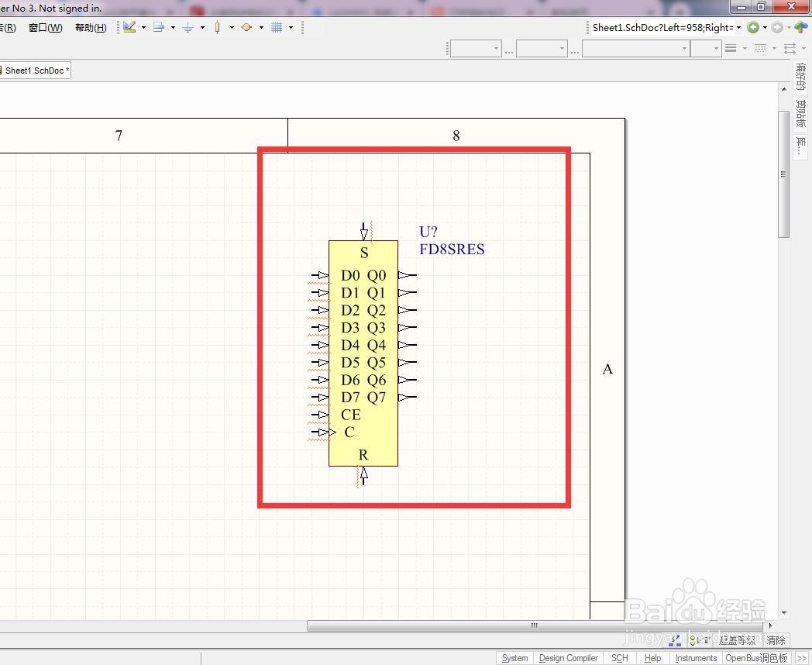The height and width of the screenshot is (665, 812).
Task: Click the horizontal scrollbar thumb
Action: (535, 625)
